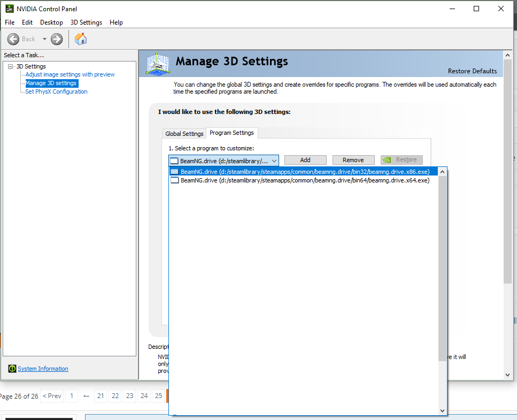Open the 3D Settings menu
517x420 pixels.
(86, 22)
